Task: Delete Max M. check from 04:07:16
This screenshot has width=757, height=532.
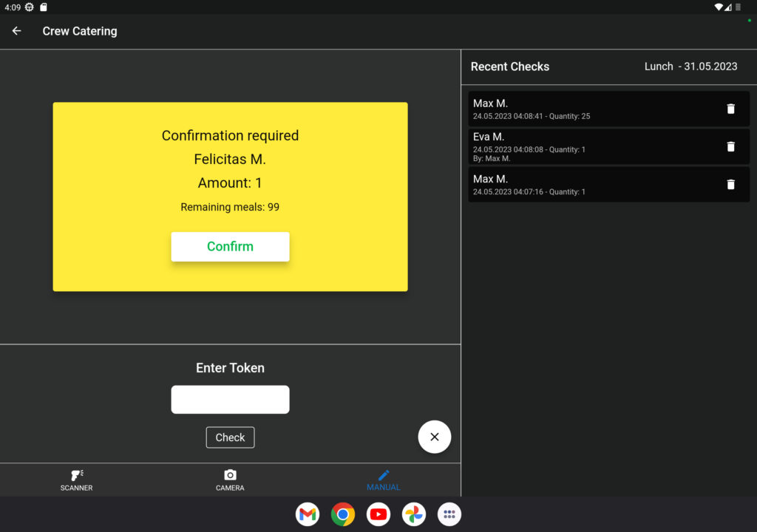Action: coord(730,185)
